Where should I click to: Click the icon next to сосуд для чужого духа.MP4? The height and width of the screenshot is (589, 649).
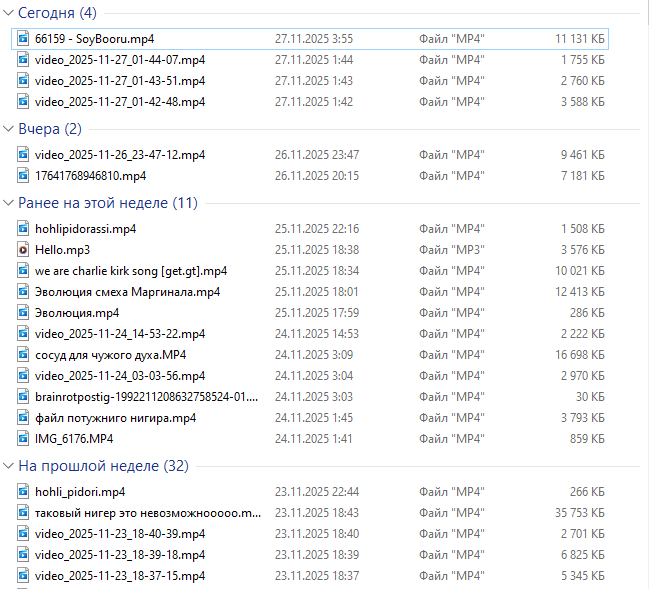pyautogui.click(x=23, y=355)
